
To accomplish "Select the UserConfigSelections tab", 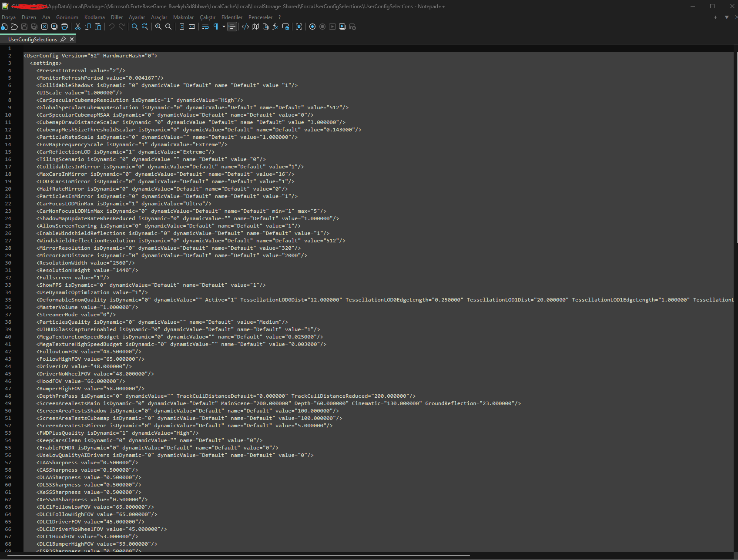I will [33, 40].
